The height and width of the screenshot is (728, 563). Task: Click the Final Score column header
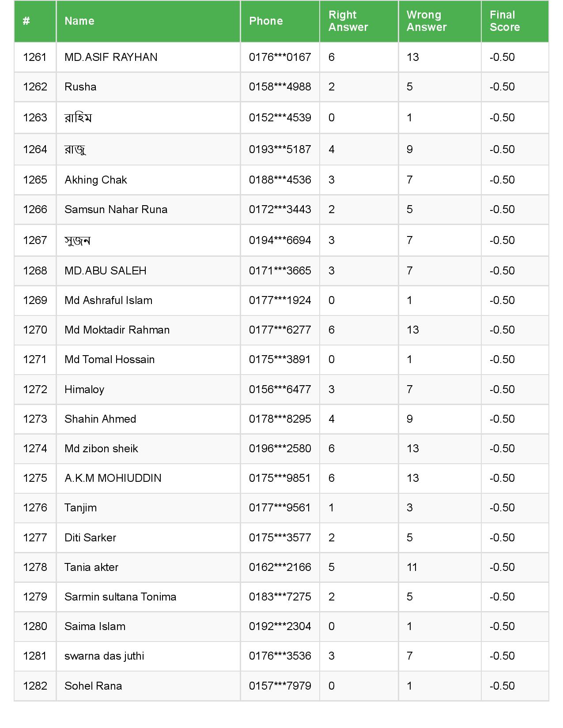[x=505, y=21]
